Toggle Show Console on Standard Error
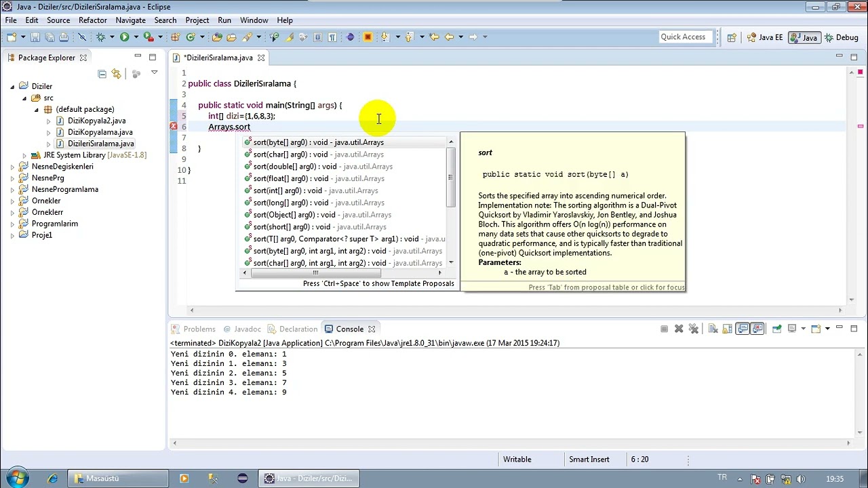This screenshot has width=868, height=488. tap(757, 329)
